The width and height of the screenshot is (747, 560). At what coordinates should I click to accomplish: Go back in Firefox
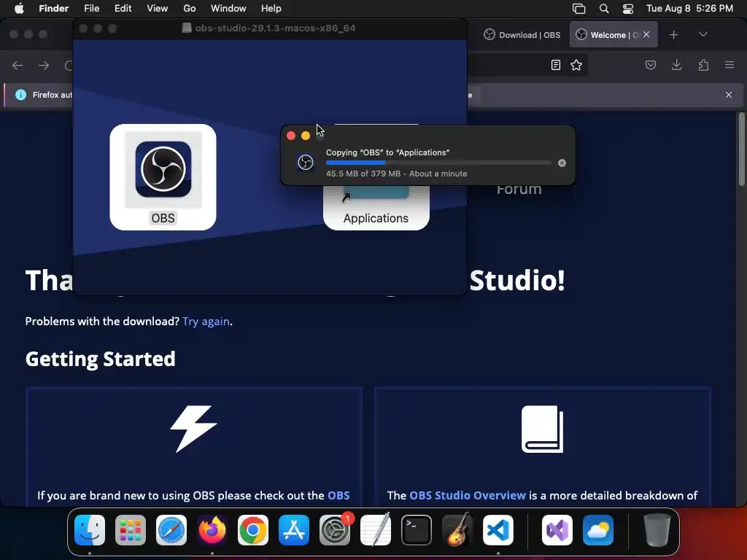point(18,65)
